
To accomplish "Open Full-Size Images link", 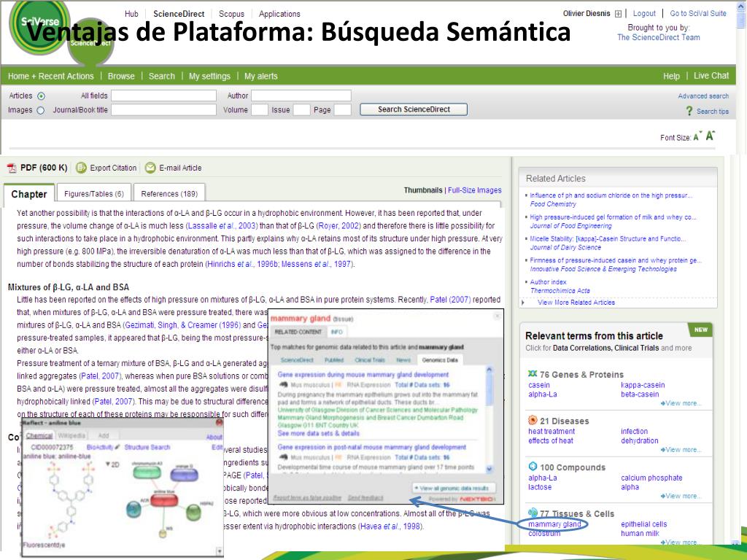I will pos(474,190).
